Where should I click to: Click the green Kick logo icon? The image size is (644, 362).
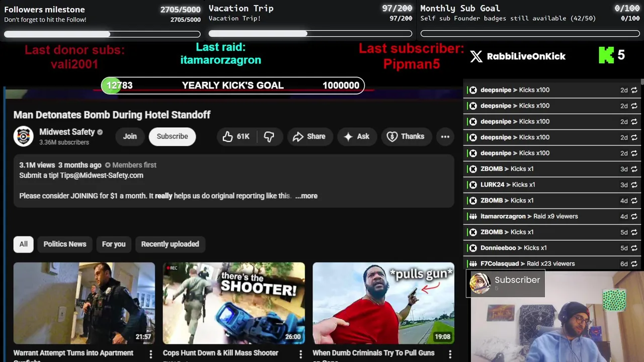click(606, 55)
